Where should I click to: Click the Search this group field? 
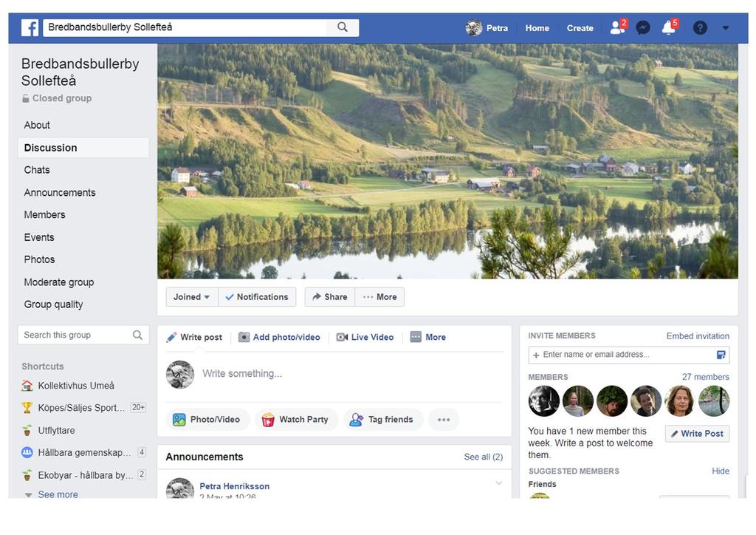point(83,335)
